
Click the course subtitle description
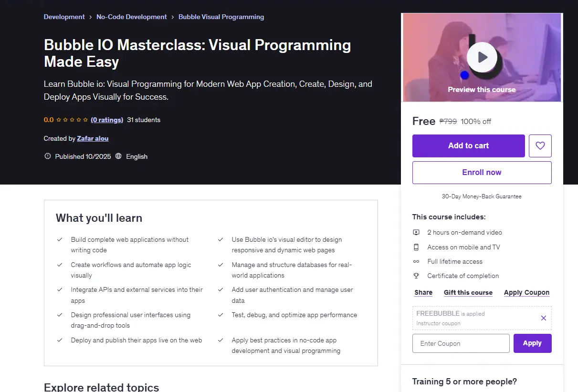click(x=208, y=91)
